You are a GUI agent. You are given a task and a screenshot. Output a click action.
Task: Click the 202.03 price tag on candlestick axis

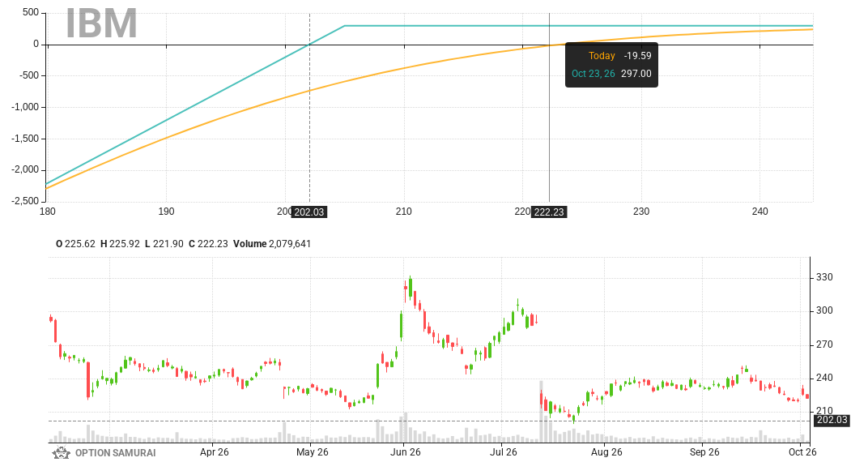coord(832,420)
